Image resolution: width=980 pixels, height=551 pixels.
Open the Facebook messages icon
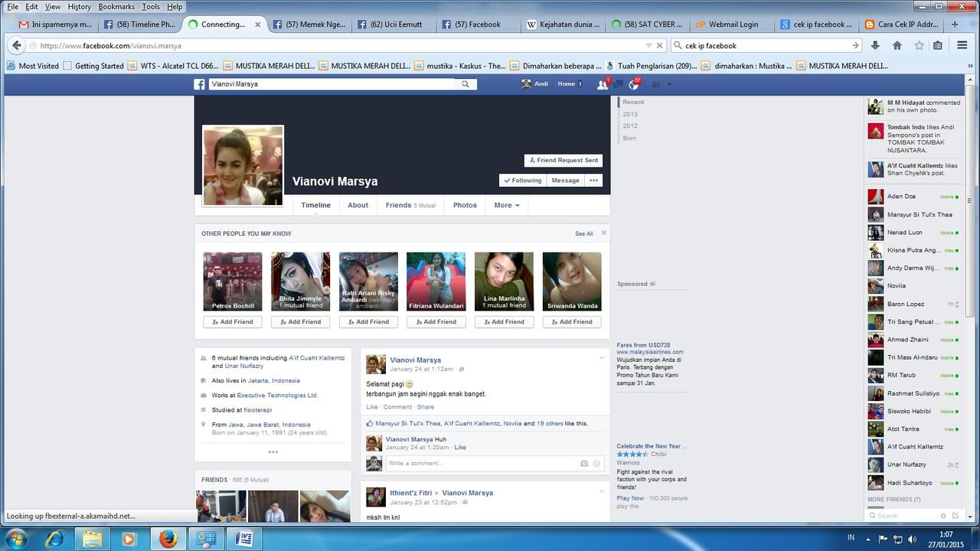click(x=619, y=84)
